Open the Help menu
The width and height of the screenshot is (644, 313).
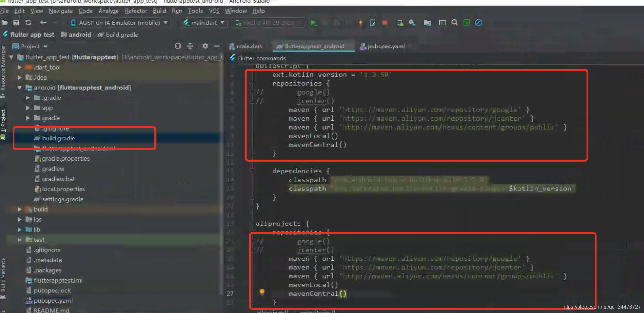(x=258, y=11)
